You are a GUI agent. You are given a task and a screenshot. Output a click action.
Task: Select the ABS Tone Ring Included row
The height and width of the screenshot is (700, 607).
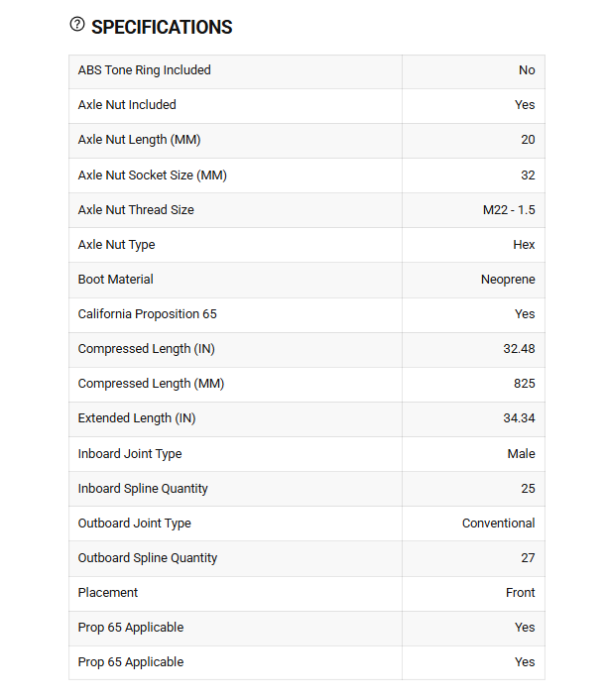(306, 71)
